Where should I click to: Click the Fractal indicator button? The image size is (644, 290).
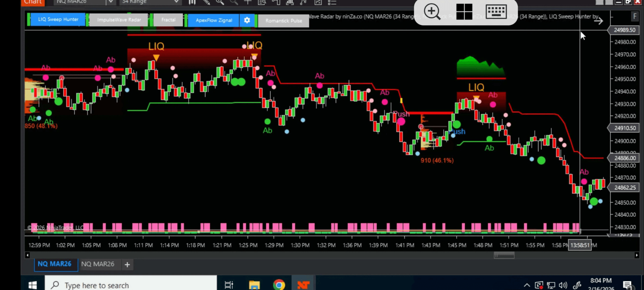[168, 20]
